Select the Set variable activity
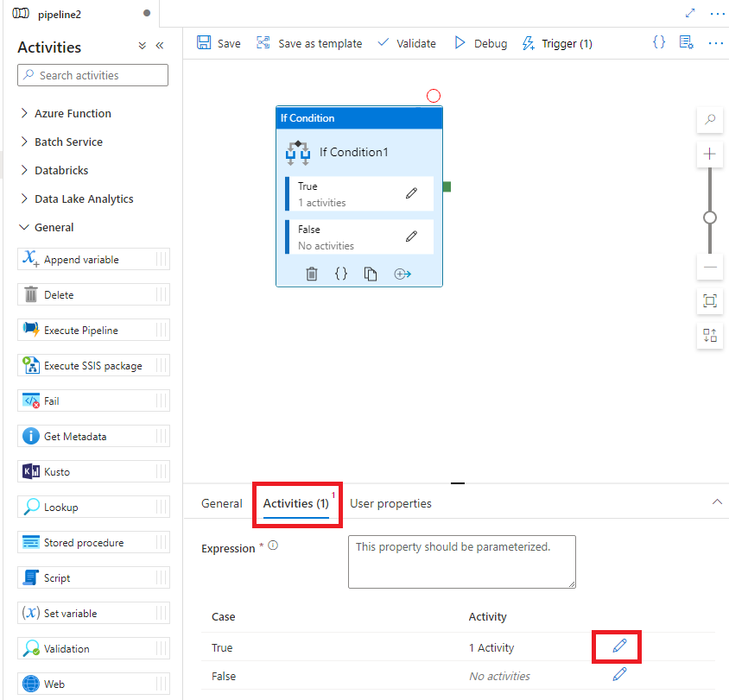The width and height of the screenshot is (729, 700). 93,613
